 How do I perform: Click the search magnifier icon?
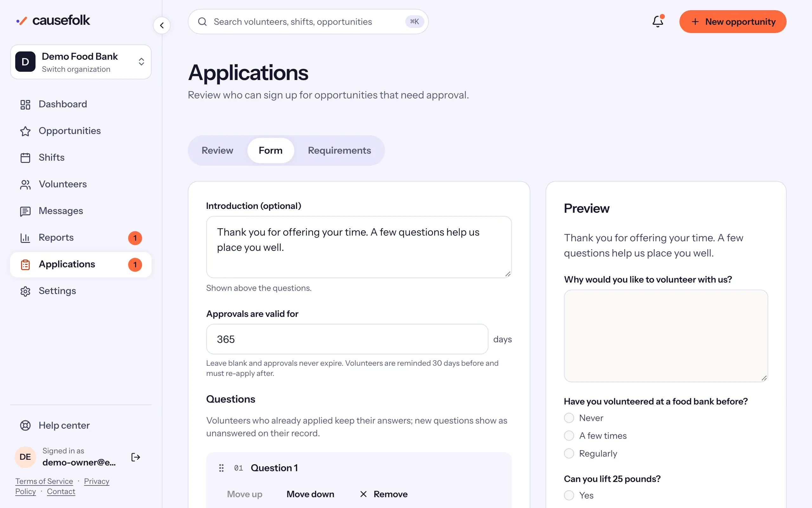(x=202, y=22)
